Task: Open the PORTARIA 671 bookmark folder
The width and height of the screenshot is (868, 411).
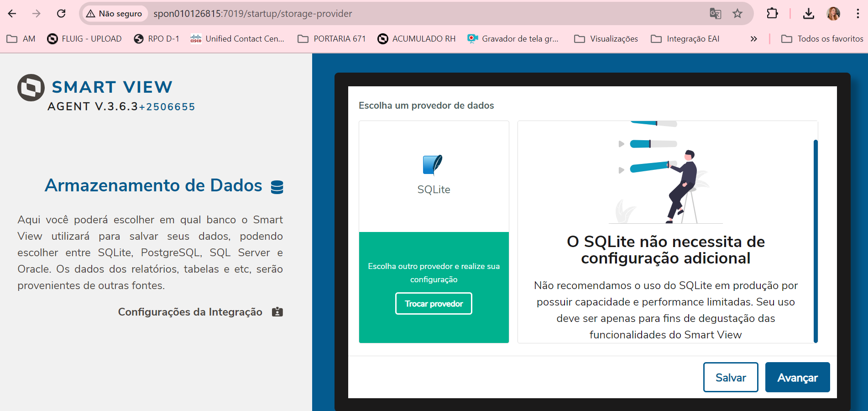Action: [x=332, y=39]
